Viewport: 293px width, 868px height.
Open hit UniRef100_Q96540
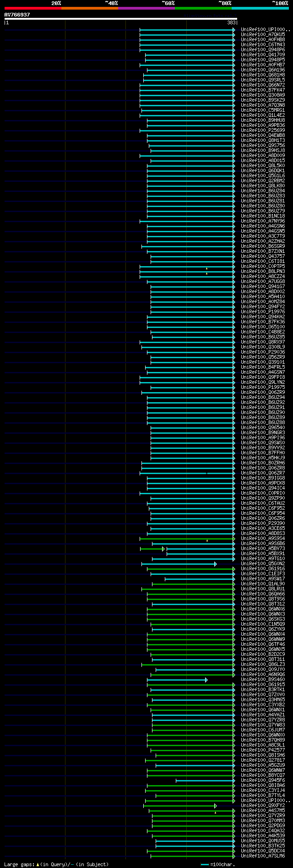[x=263, y=428]
